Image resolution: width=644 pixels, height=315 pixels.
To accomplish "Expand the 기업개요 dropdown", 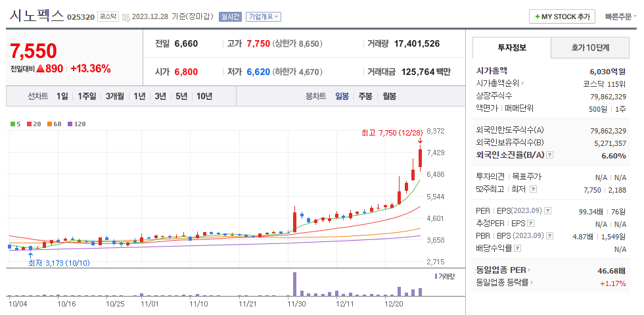I will [264, 17].
